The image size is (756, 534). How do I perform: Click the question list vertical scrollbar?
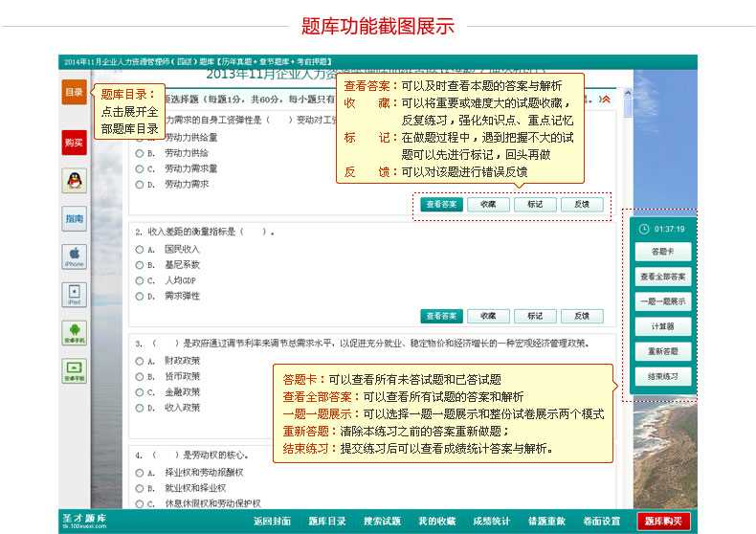pos(626,287)
